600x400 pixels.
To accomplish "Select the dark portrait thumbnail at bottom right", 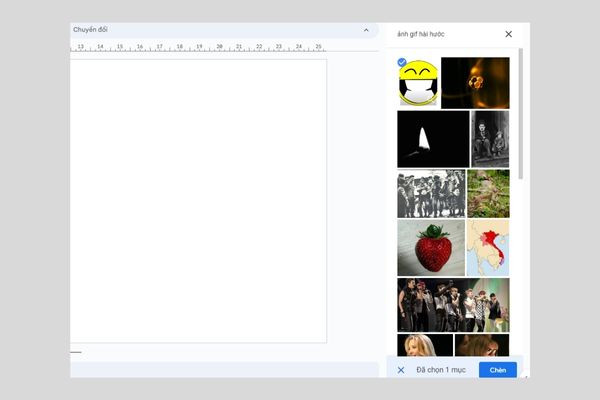I will coord(482,345).
